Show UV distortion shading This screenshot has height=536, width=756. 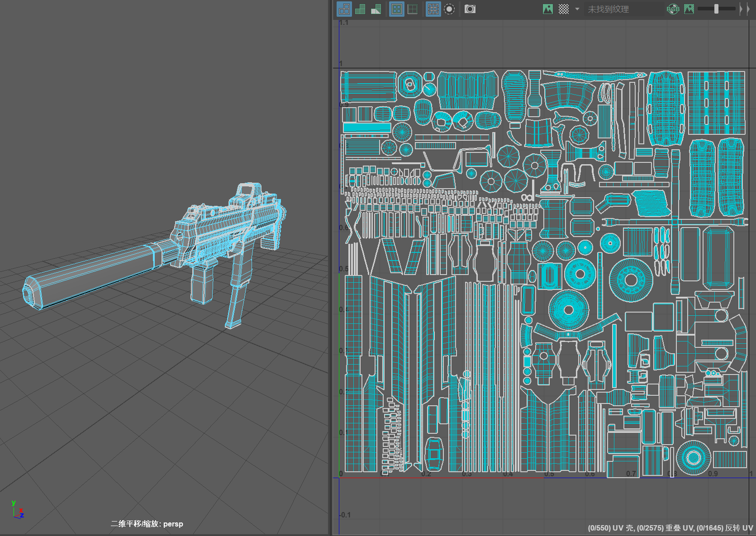pyautogui.click(x=376, y=9)
